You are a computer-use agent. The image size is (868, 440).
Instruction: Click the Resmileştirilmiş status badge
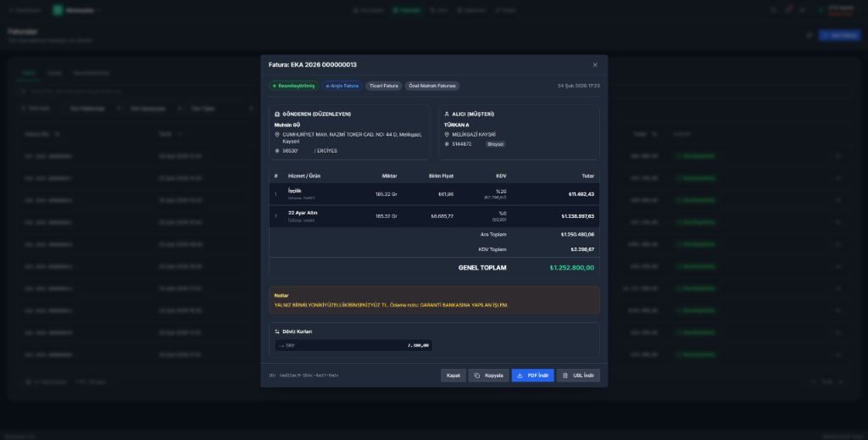[292, 86]
